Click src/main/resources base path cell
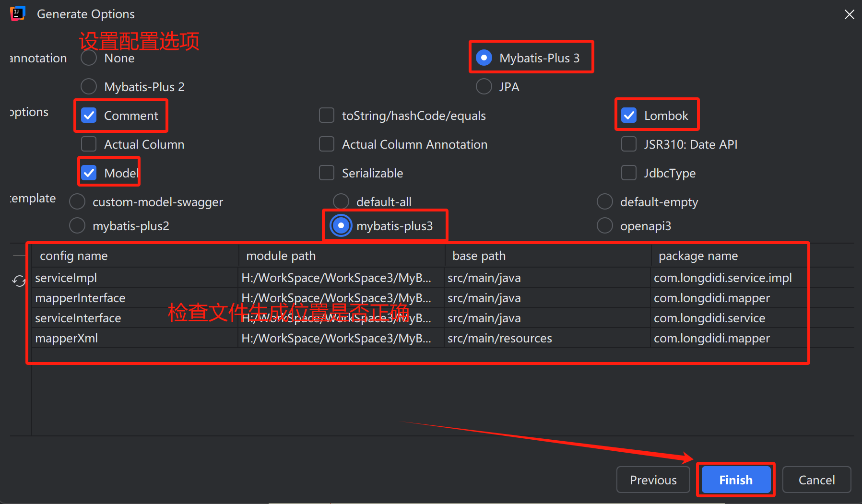 click(548, 338)
